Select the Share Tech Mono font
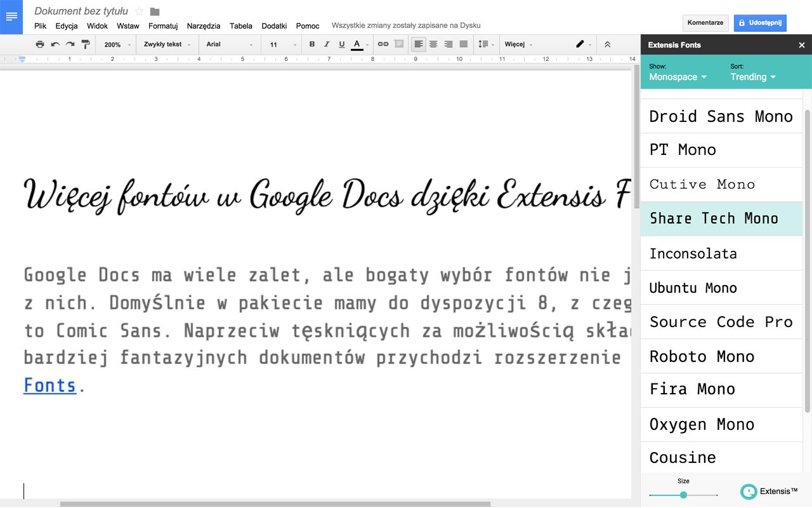812x508 pixels. 721,219
